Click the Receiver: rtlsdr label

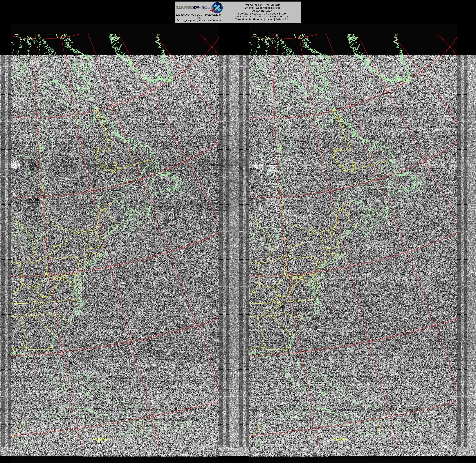tap(262, 11)
